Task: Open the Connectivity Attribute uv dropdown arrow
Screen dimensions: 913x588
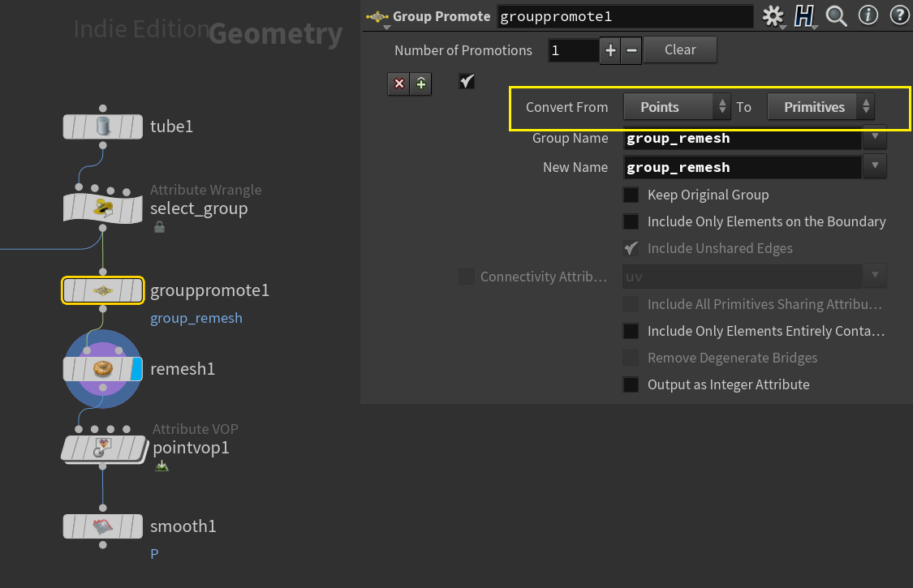Action: (x=875, y=276)
